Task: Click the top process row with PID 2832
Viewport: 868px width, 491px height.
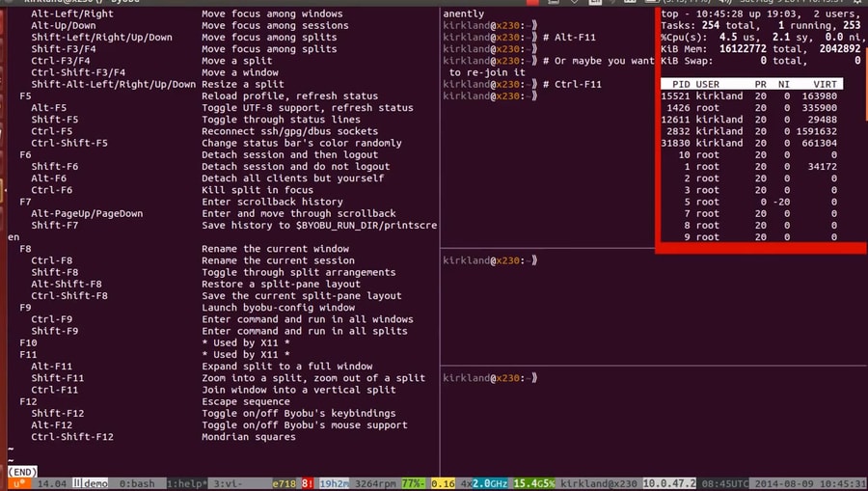Action: click(749, 131)
